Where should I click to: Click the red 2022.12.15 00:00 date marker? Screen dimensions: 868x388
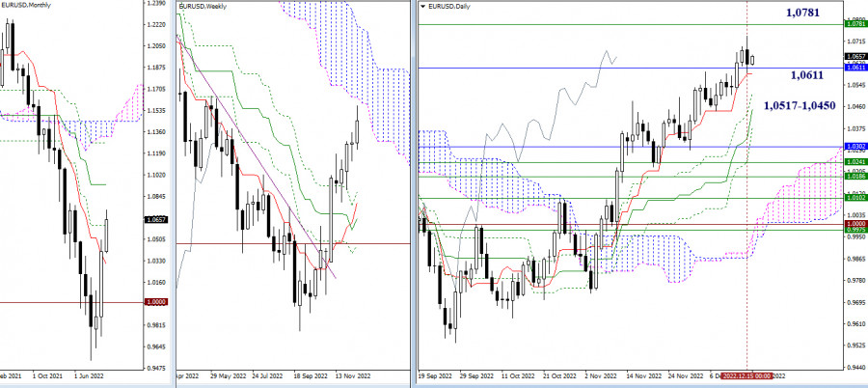click(746, 375)
